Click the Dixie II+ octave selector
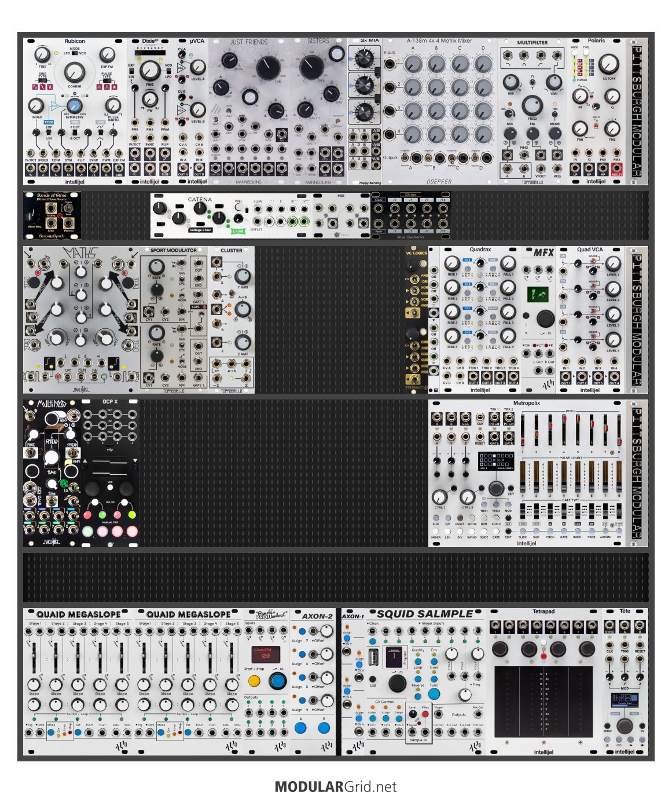This screenshot has width=672, height=799. coord(150,52)
